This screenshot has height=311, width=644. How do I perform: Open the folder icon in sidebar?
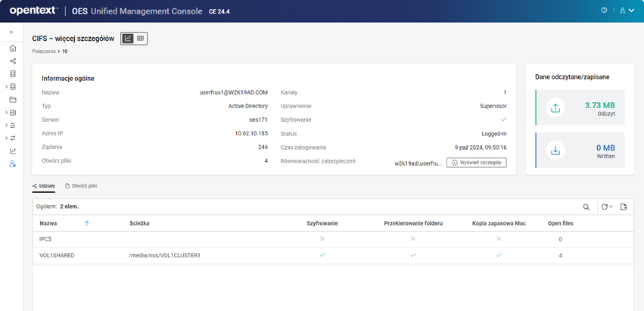click(13, 99)
